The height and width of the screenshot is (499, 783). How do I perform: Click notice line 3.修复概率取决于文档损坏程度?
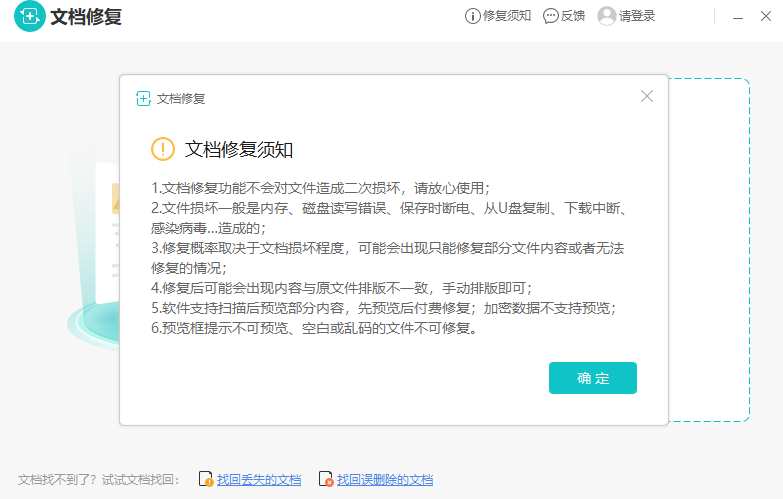click(388, 258)
